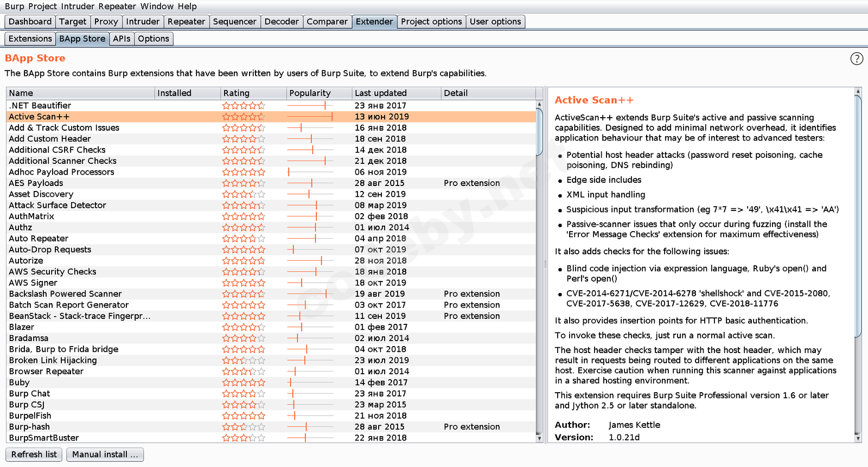Sort by the Installed column header
868x467 pixels.
click(x=188, y=93)
